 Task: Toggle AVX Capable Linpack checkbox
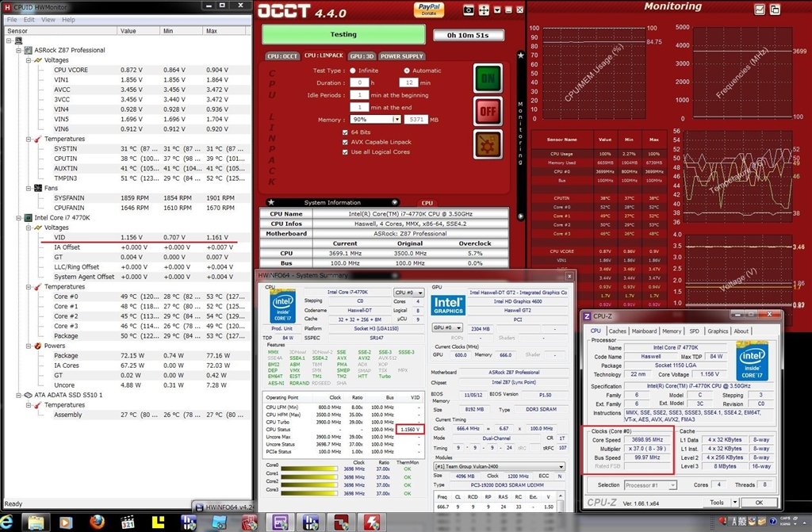point(345,142)
